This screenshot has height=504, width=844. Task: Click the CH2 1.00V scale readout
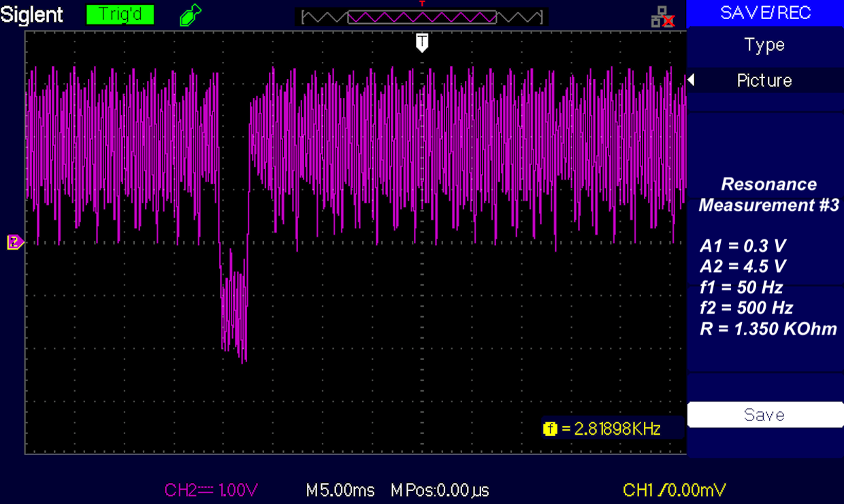[211, 490]
